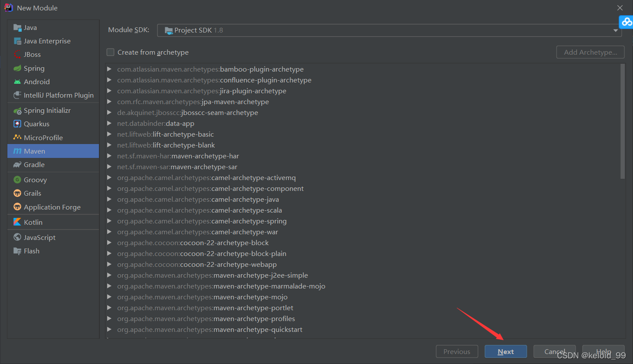633x364 pixels.
Task: Select the Java module type icon
Action: pos(17,28)
